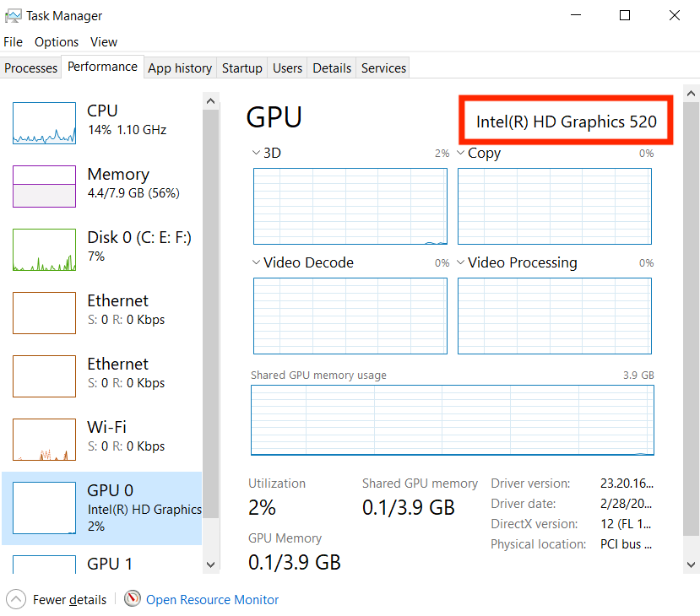
Task: Open the Options menu
Action: (57, 42)
